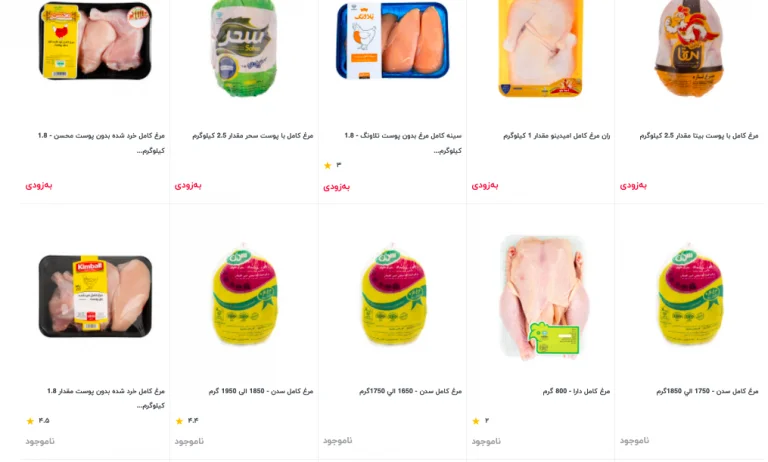
Task: Click the star rating under Dara chicken
Action: pos(476,421)
